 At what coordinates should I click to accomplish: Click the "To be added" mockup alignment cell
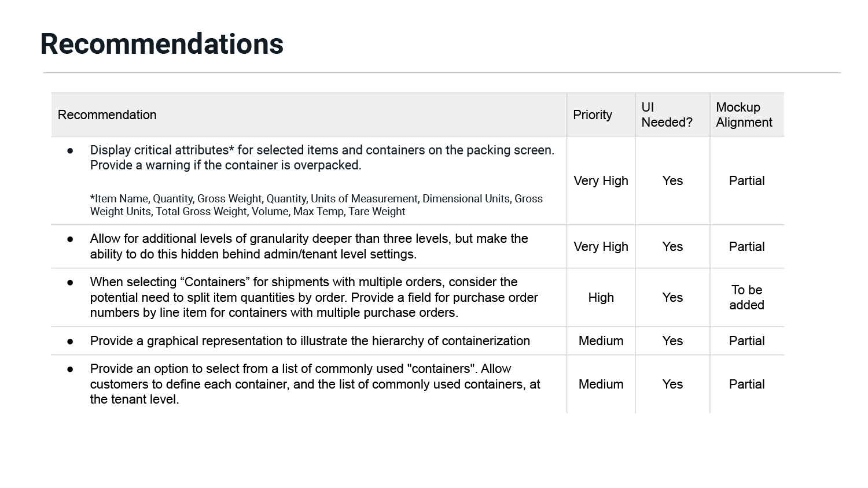[x=746, y=297]
